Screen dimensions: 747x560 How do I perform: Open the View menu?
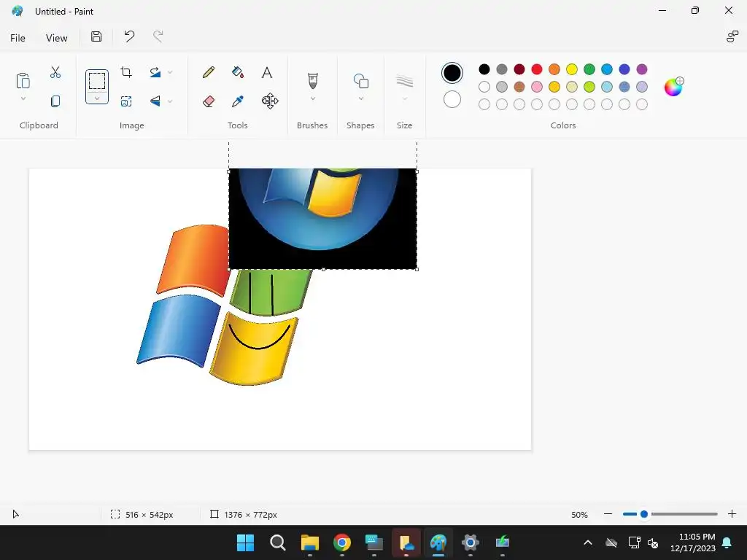(56, 38)
